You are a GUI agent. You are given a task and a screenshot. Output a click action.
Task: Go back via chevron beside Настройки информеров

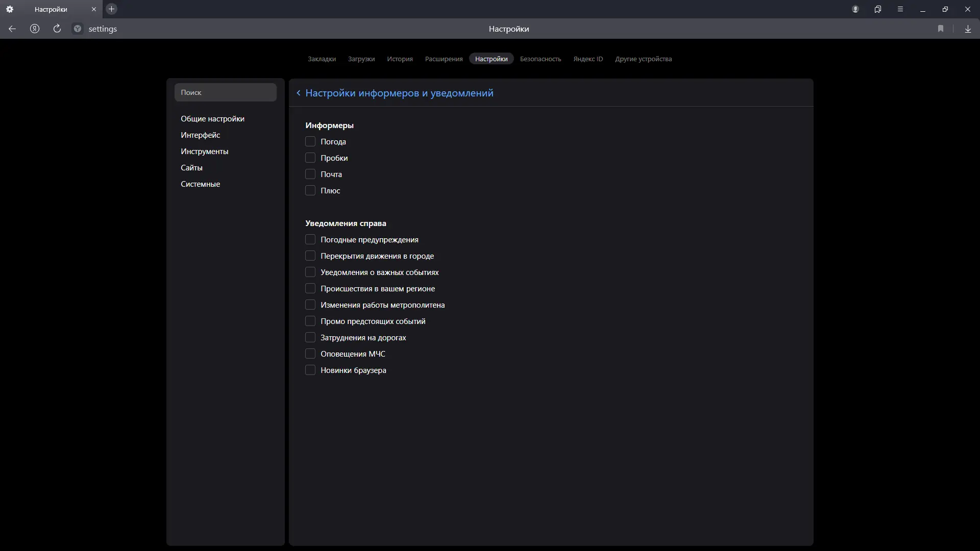(x=299, y=93)
